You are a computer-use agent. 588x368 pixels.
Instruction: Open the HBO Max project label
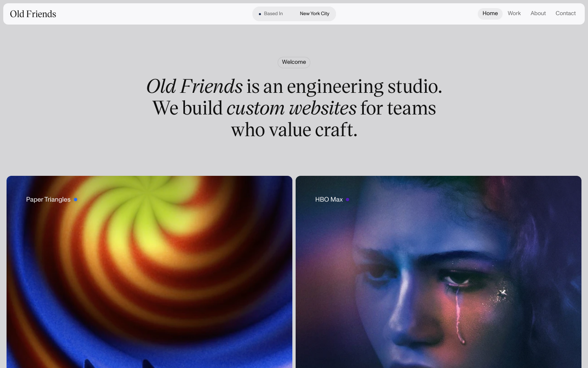pos(329,200)
